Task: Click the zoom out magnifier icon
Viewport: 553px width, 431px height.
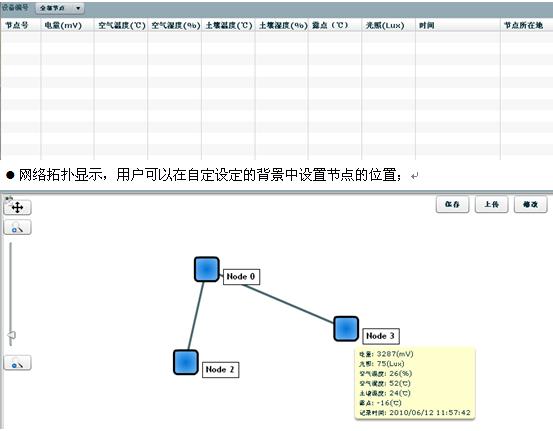Action: click(17, 363)
